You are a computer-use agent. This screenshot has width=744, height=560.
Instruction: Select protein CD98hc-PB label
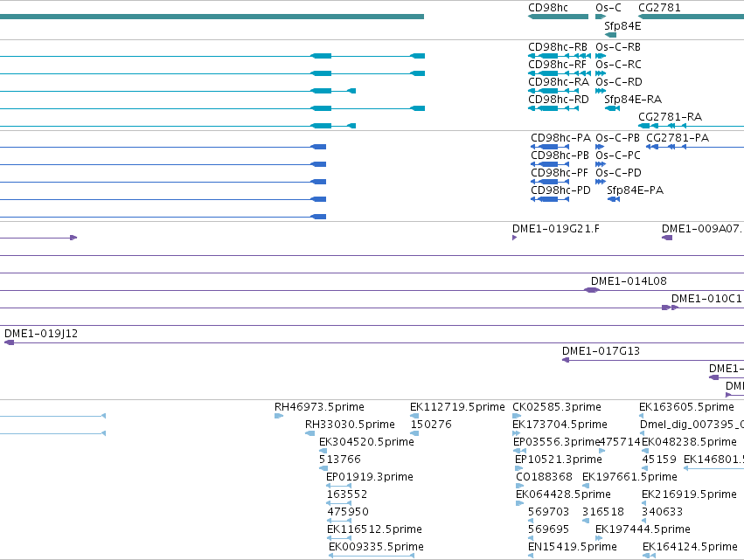(x=560, y=156)
